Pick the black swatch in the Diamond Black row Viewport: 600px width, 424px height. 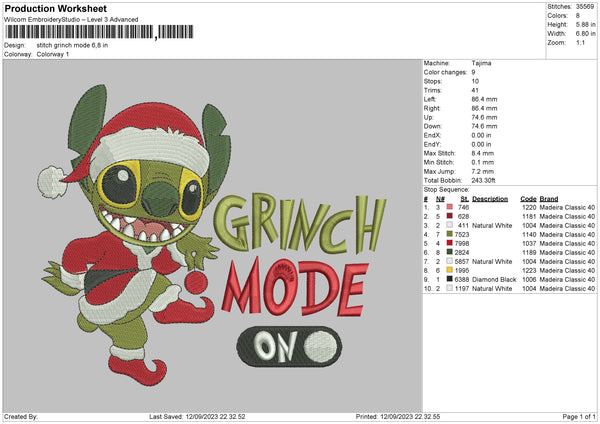point(450,279)
